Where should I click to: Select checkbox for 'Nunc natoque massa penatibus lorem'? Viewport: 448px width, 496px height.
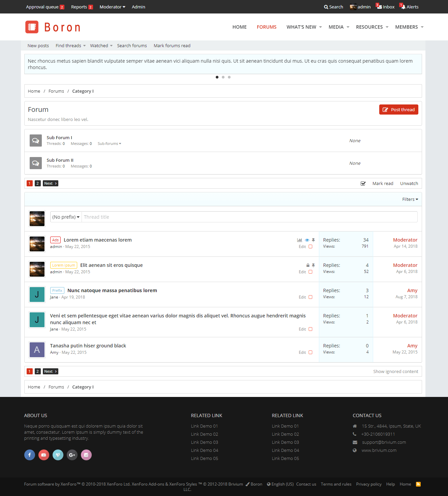(310, 297)
